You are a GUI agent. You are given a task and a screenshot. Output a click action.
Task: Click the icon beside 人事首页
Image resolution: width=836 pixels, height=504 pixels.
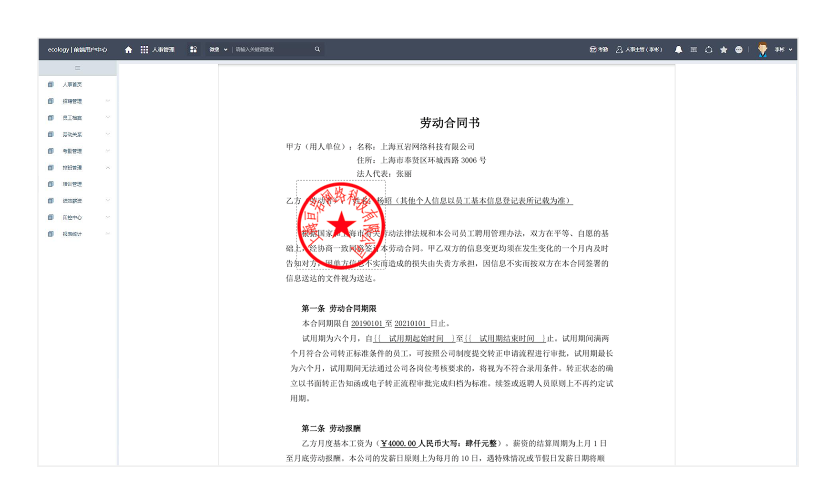(51, 84)
